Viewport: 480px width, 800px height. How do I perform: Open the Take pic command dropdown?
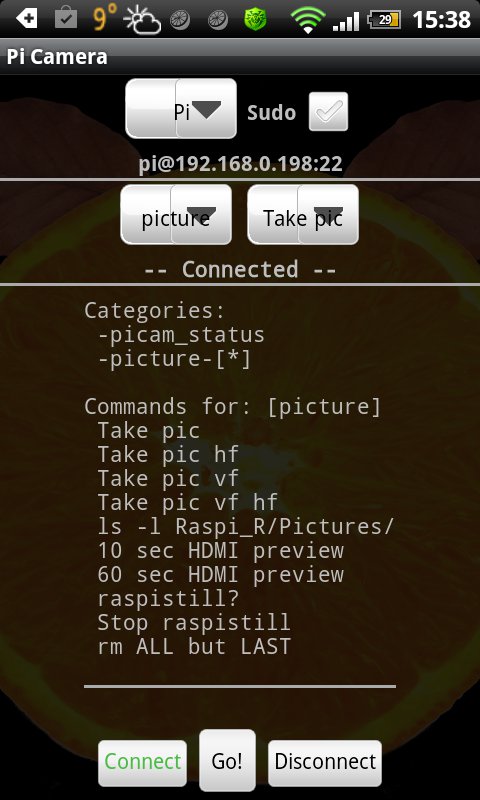tap(303, 215)
